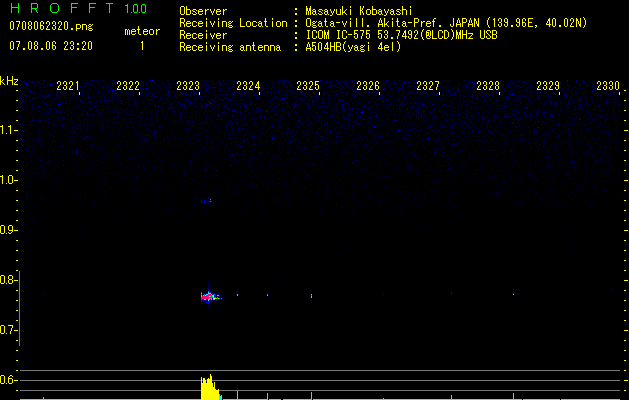Click the kHz axis unit label
The width and height of the screenshot is (629, 400).
(x=9, y=81)
